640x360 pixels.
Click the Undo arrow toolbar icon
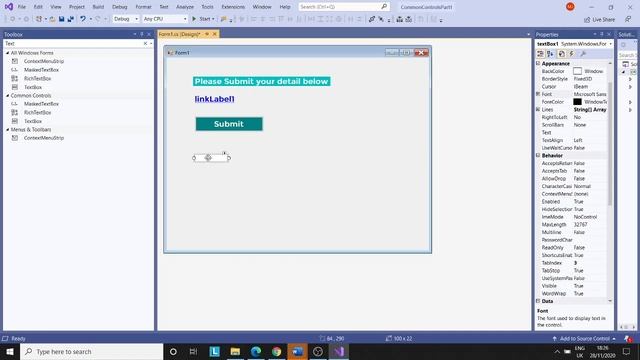click(83, 19)
